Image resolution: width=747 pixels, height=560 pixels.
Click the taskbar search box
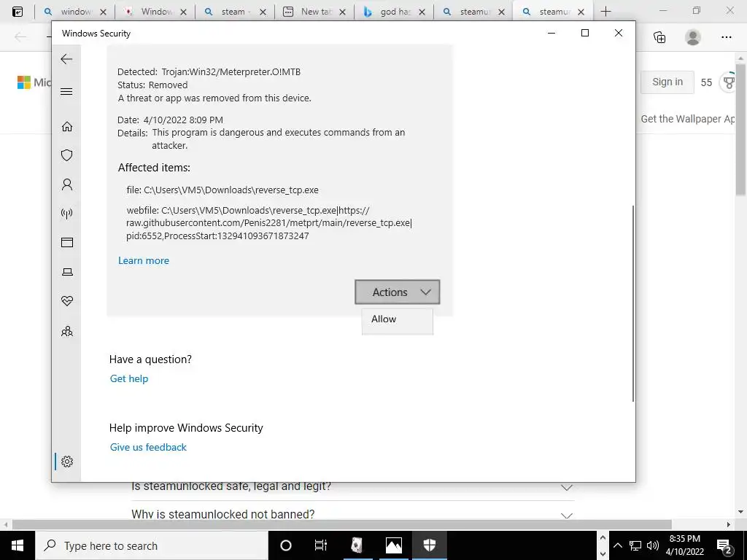coord(152,545)
